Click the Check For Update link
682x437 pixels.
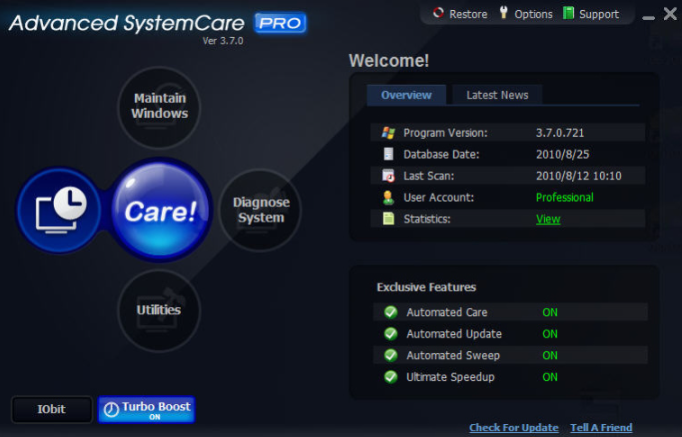514,427
